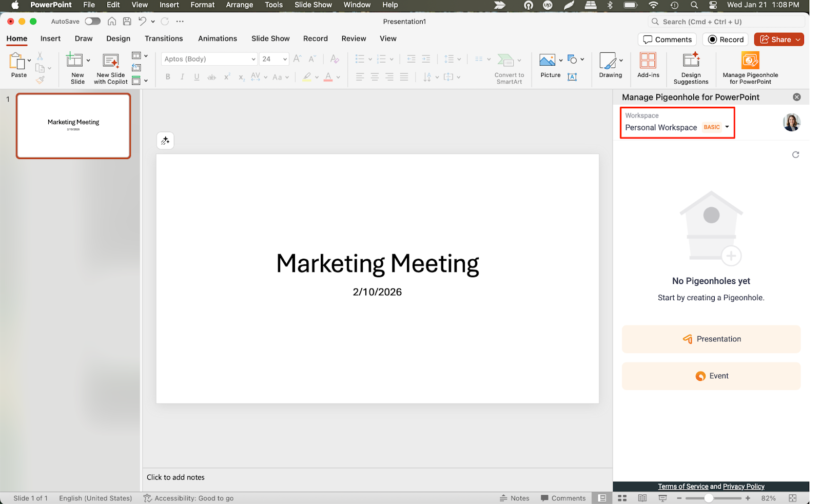The width and height of the screenshot is (821, 504).
Task: Click the Picture insert icon
Action: point(547,61)
